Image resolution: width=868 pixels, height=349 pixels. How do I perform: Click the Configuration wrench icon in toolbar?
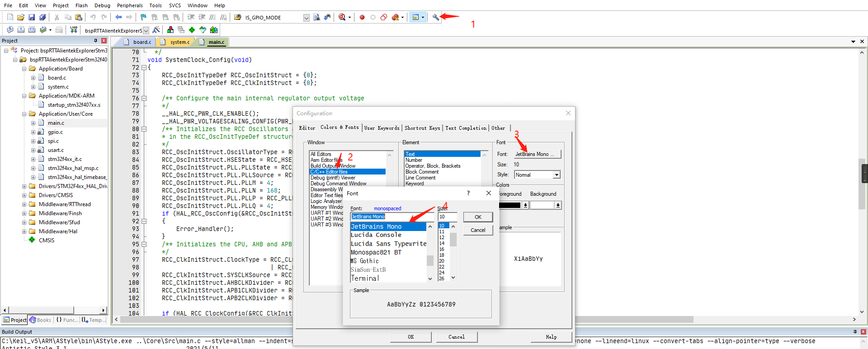[435, 17]
